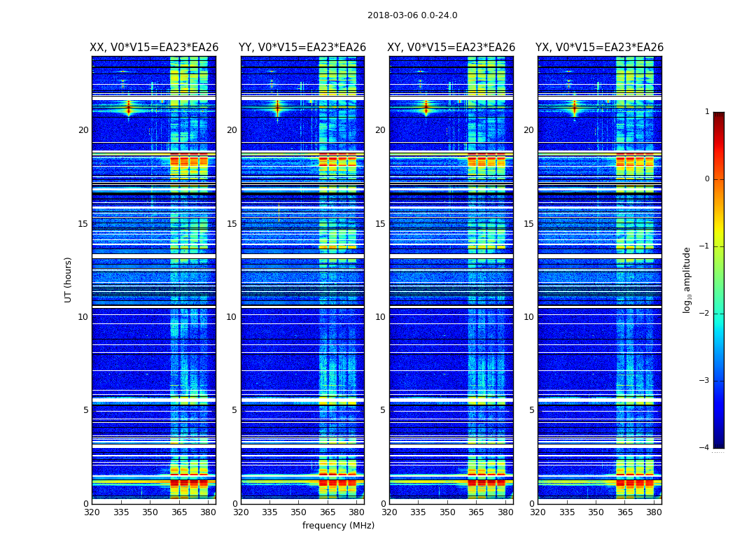Click the "350" frequency tick under the XY panel

pos(447,512)
